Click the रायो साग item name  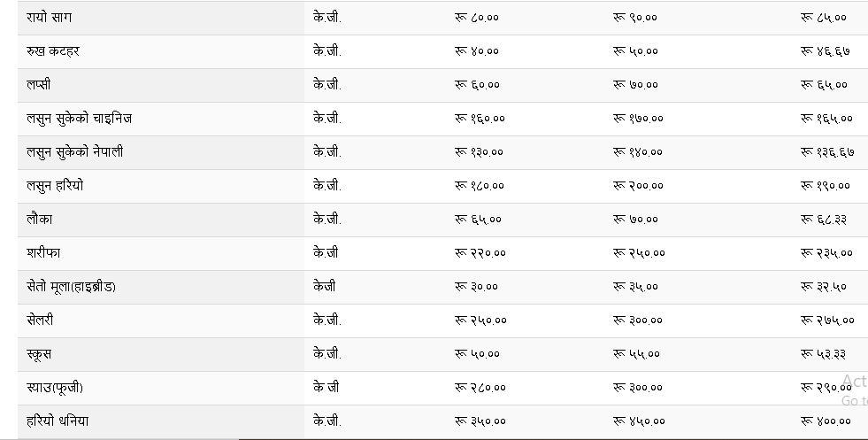(49, 18)
